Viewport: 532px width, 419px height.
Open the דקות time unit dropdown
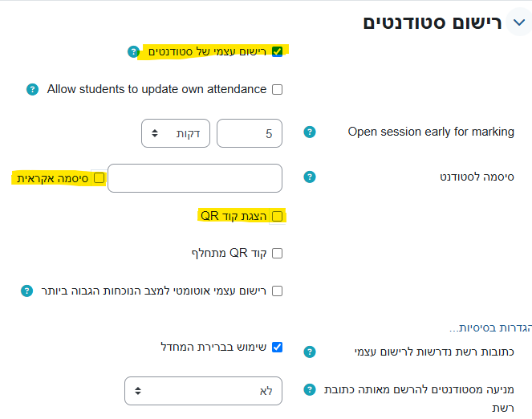[x=175, y=133]
